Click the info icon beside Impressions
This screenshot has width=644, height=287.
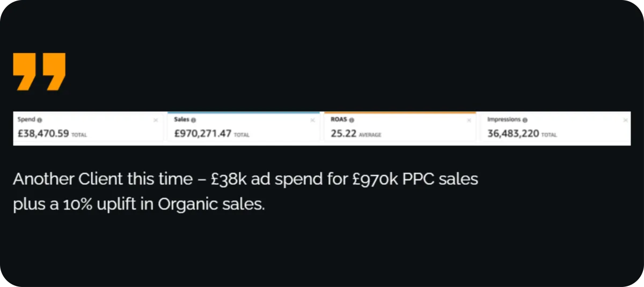(525, 120)
